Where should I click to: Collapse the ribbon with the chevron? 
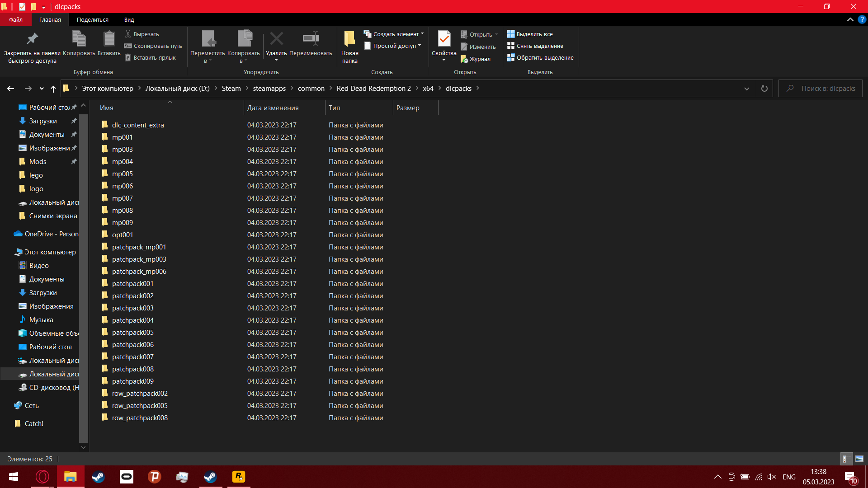point(850,20)
